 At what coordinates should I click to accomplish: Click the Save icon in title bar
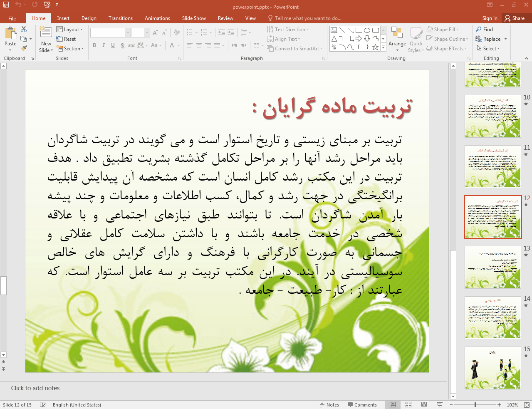pos(6,5)
